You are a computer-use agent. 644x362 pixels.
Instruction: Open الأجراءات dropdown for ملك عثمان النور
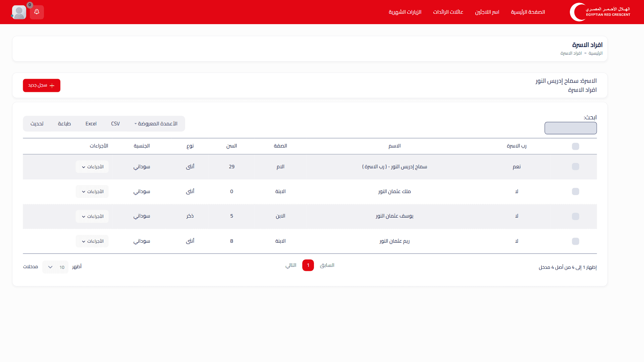pyautogui.click(x=92, y=192)
